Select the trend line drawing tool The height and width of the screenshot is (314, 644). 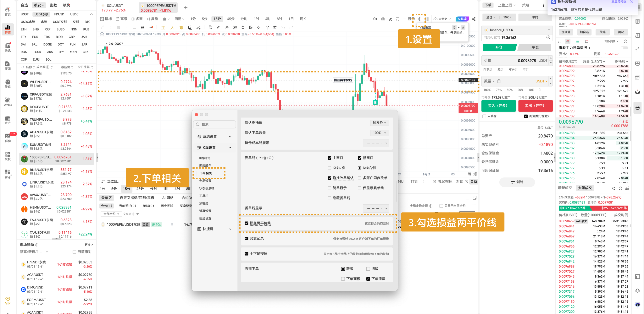(102, 27)
